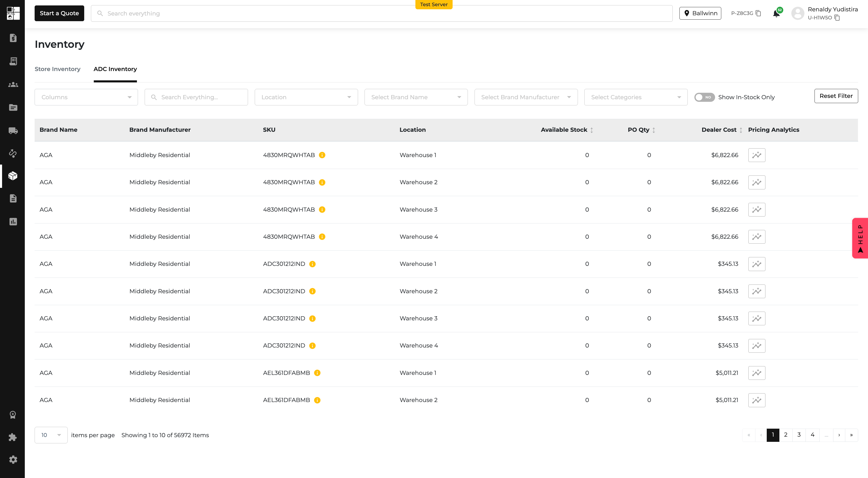Image resolution: width=868 pixels, height=478 pixels.
Task: Click info icon beside AEL361DFABMB Warehouse 2
Action: point(317,400)
